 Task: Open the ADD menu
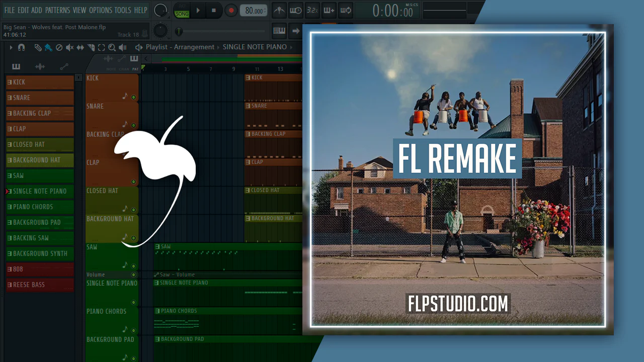37,10
